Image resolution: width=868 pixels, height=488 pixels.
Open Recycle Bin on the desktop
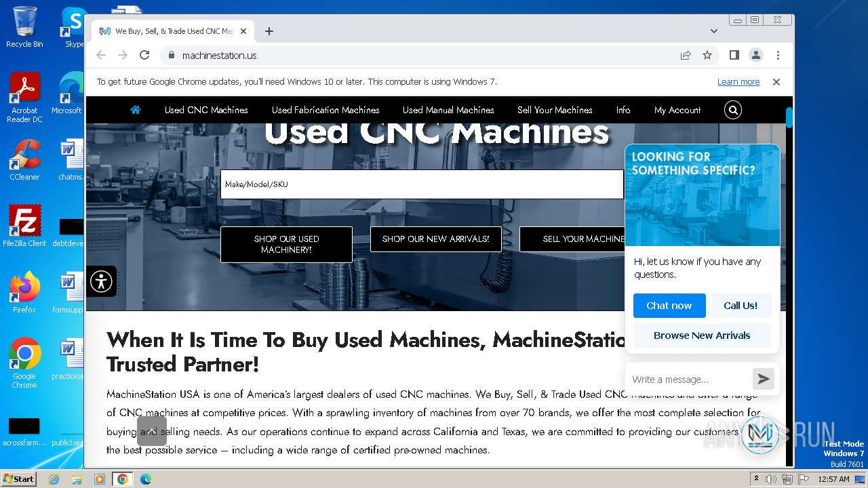pos(24,27)
